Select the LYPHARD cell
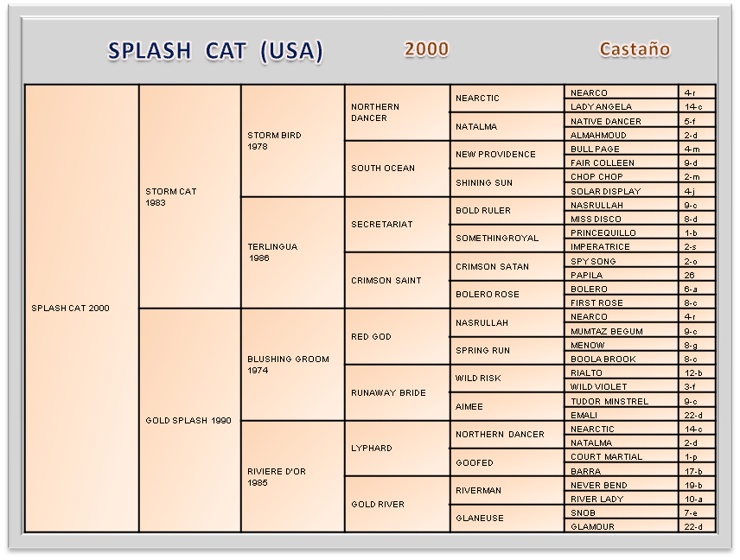740x560 pixels. pyautogui.click(x=397, y=448)
